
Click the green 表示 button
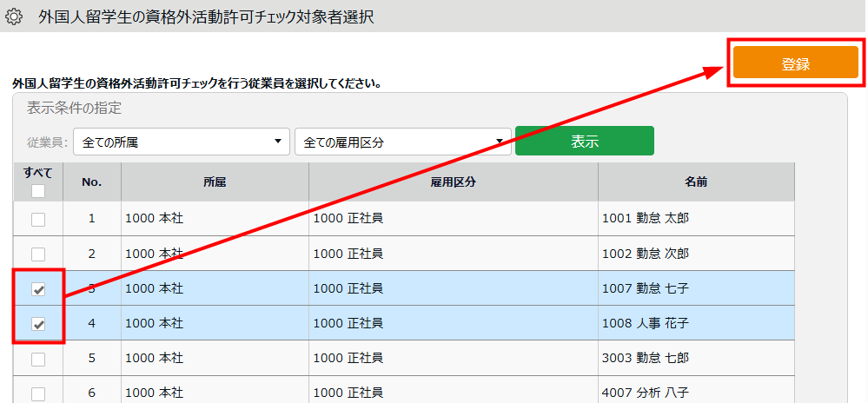pos(585,142)
